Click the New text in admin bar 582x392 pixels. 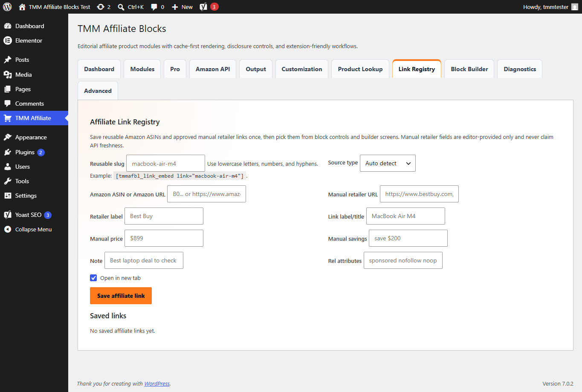click(187, 7)
